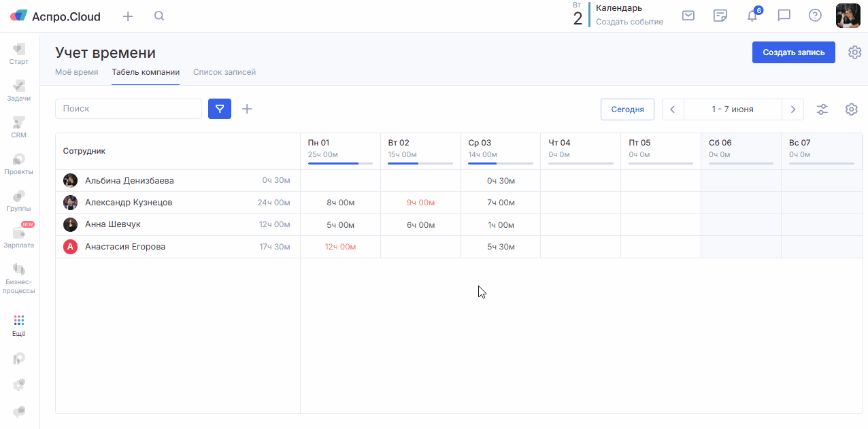Click the Ср 03 progress bar
Image resolution: width=868 pixels, height=429 pixels.
501,164
